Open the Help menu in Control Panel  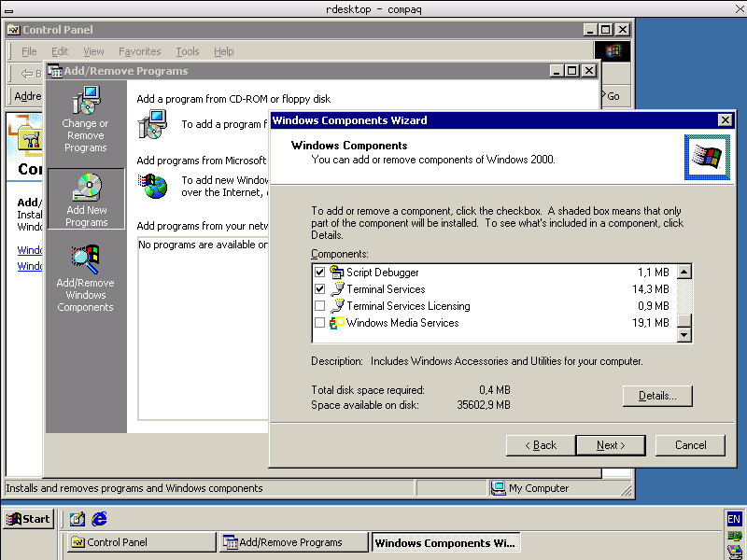coord(223,51)
